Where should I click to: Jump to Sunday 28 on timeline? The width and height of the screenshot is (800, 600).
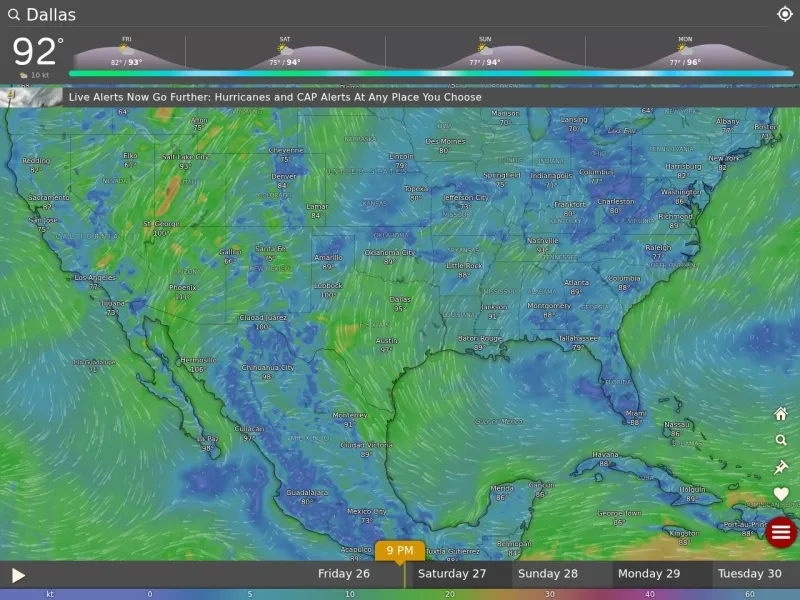click(547, 573)
